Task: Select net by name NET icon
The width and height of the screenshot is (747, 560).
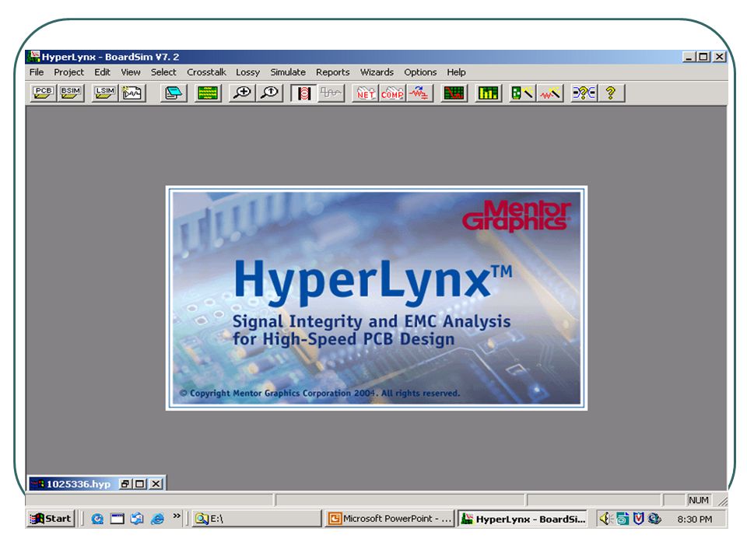Action: coord(366,93)
